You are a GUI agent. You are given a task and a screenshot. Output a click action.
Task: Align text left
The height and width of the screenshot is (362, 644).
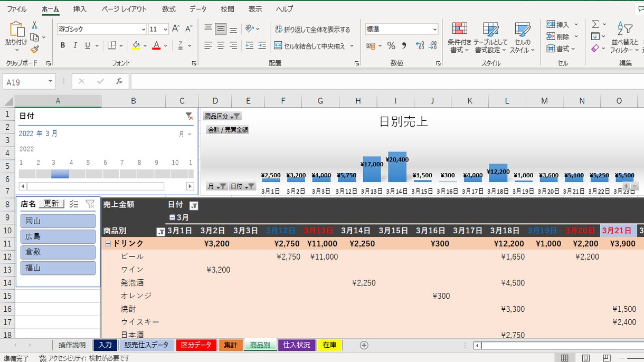point(208,45)
